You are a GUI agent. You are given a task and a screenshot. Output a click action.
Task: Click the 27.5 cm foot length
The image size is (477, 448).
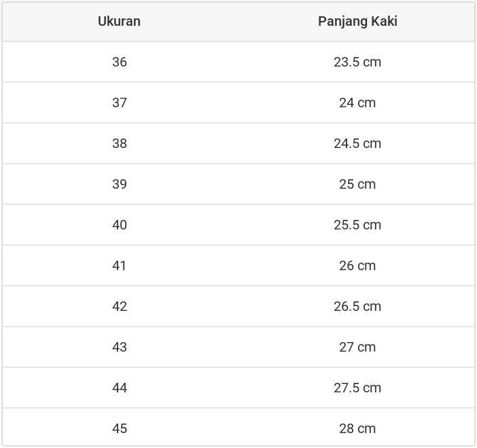point(357,388)
